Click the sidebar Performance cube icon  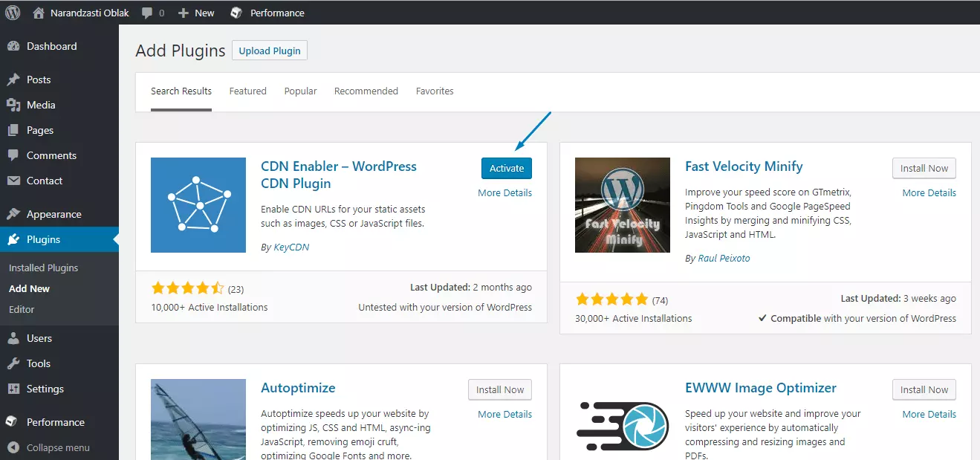(x=13, y=421)
